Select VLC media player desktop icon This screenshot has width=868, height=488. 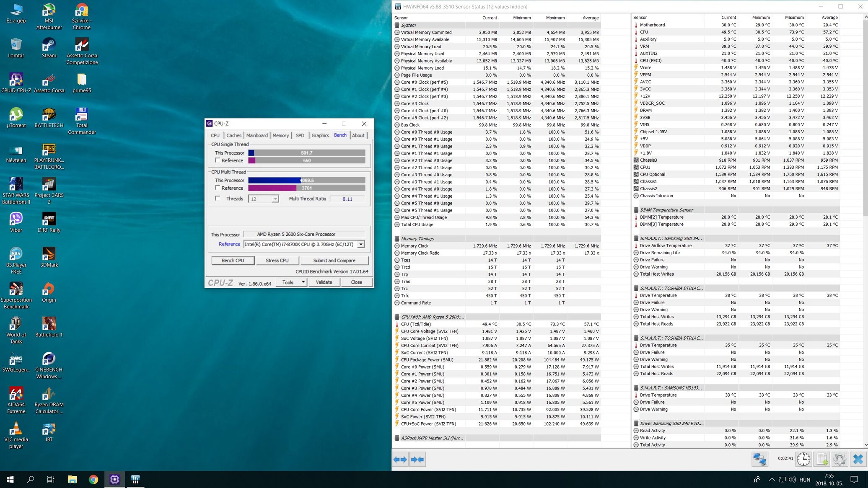click(16, 435)
